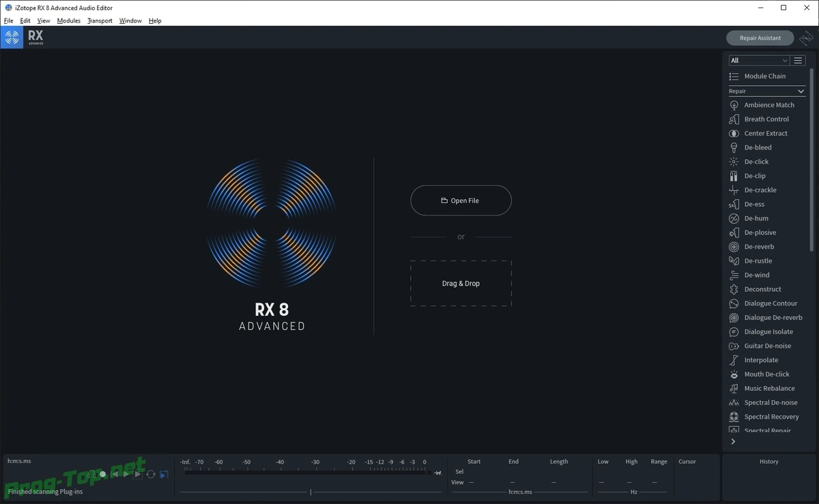Open the h:m:s.ms time format above the transport
Viewport: 819px width, 504px height.
[x=19, y=461]
